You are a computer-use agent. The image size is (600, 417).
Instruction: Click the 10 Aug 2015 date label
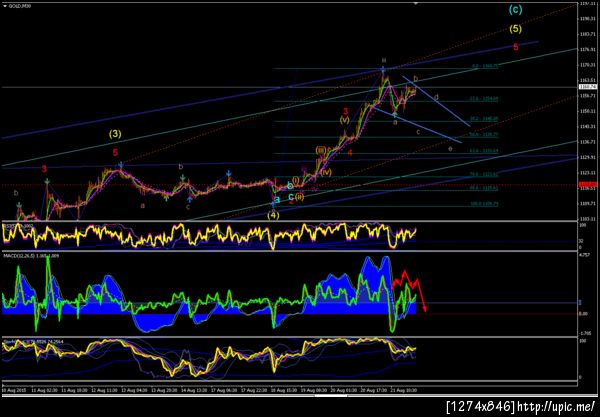click(x=13, y=391)
